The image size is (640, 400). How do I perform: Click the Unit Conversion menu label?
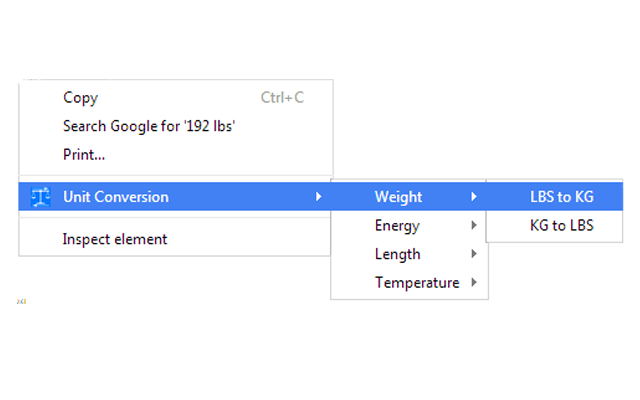pyautogui.click(x=116, y=197)
